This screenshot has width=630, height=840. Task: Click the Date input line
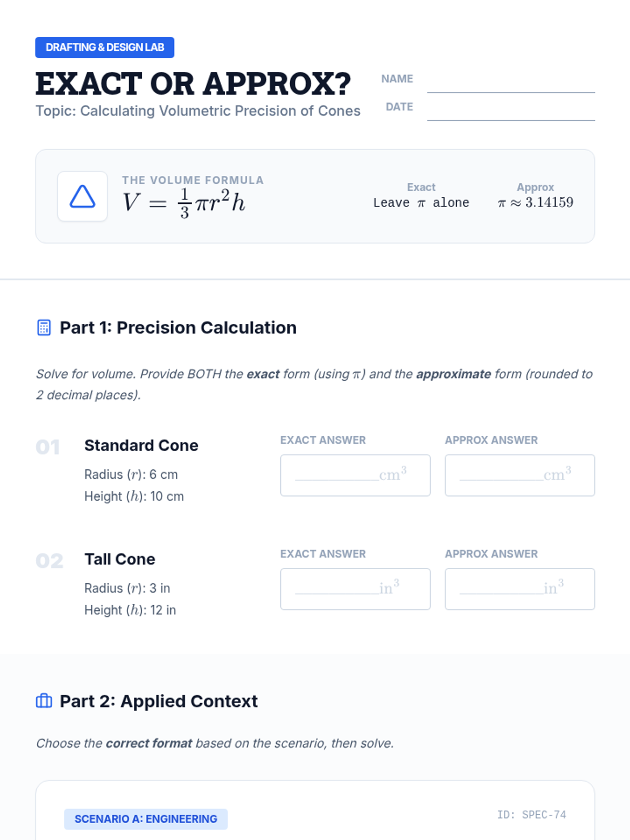[510, 112]
